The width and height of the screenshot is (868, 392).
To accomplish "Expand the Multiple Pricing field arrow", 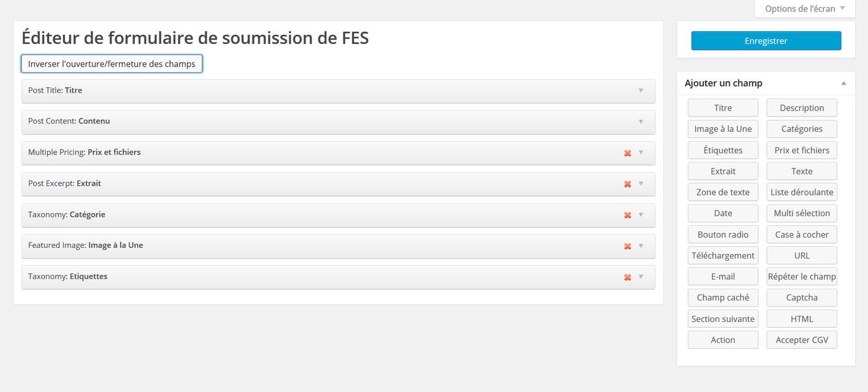I will tap(641, 153).
